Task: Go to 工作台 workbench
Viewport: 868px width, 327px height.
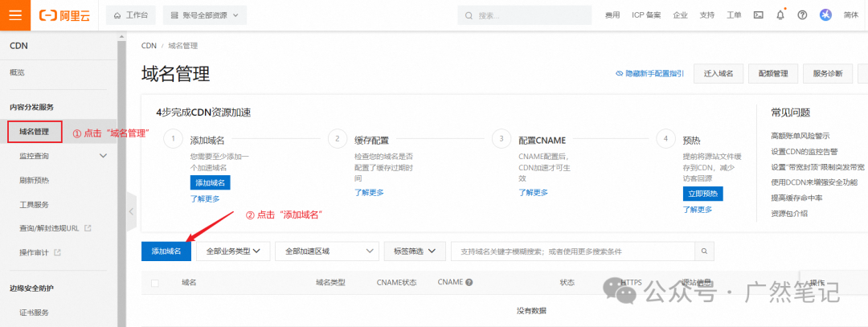Action: [131, 15]
